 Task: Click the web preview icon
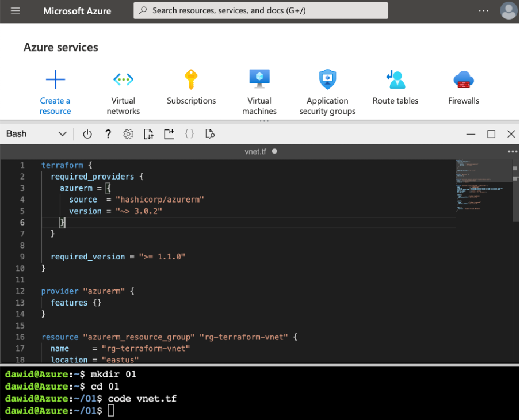(210, 134)
